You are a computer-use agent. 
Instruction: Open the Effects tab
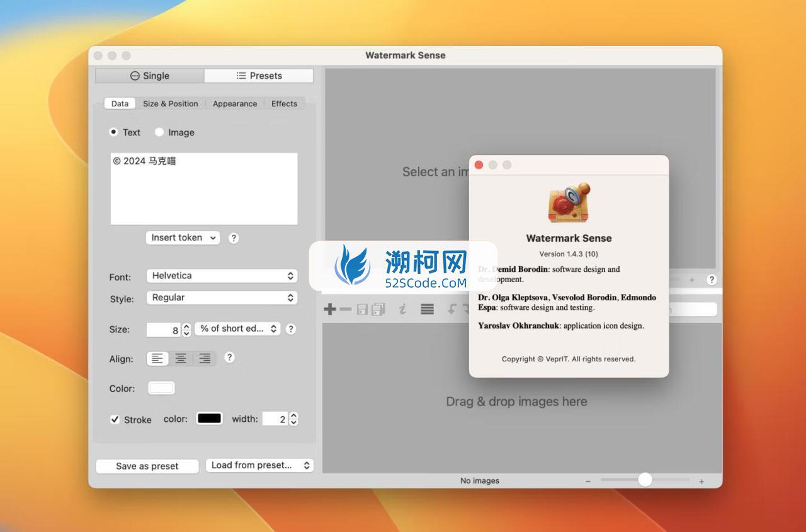(x=284, y=104)
